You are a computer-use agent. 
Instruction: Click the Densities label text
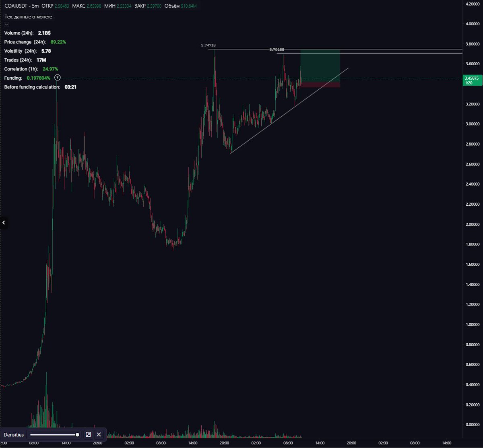[14, 435]
